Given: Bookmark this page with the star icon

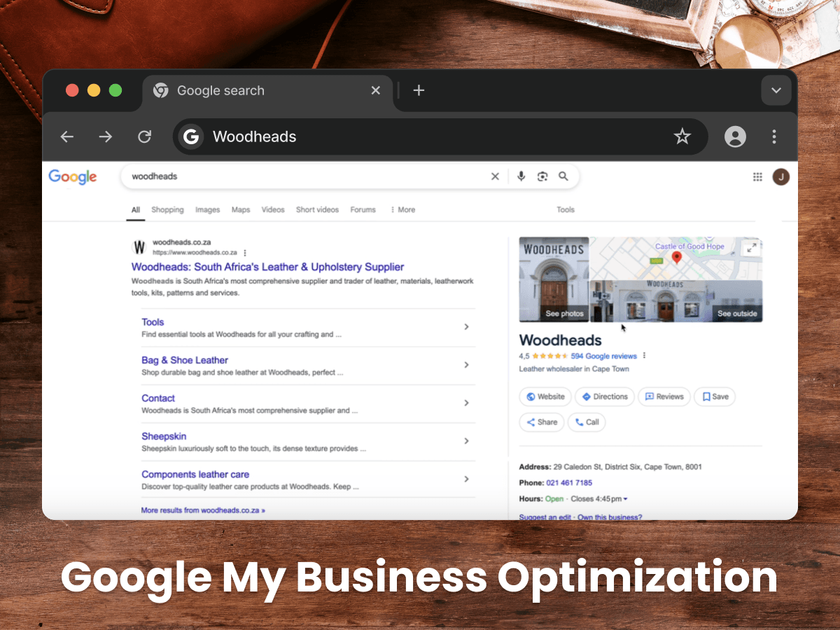Looking at the screenshot, I should pos(682,137).
